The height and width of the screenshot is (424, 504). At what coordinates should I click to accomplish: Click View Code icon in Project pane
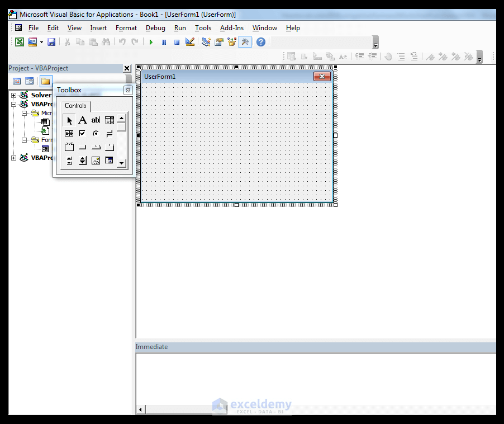click(x=17, y=81)
